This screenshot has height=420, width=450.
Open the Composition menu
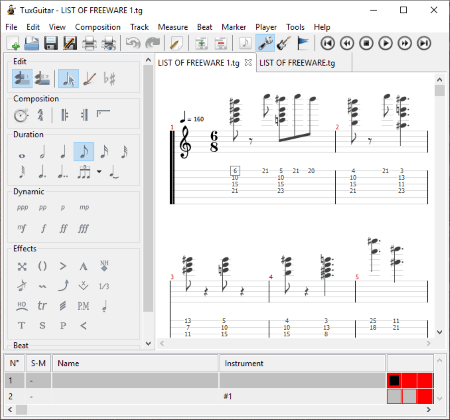[x=98, y=27]
